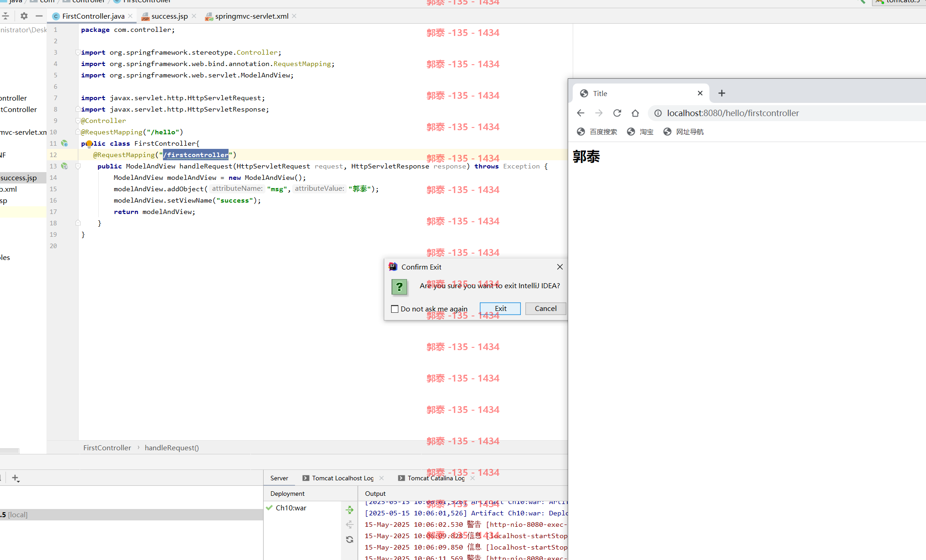
Task: Select the Server tab in run panel
Action: coord(279,478)
